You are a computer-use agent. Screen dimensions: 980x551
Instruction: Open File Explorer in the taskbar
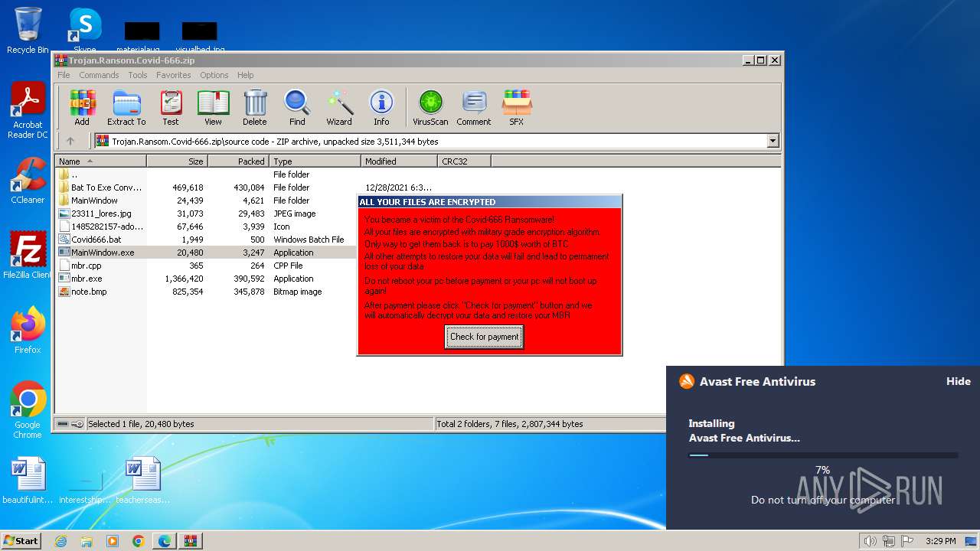click(x=87, y=541)
